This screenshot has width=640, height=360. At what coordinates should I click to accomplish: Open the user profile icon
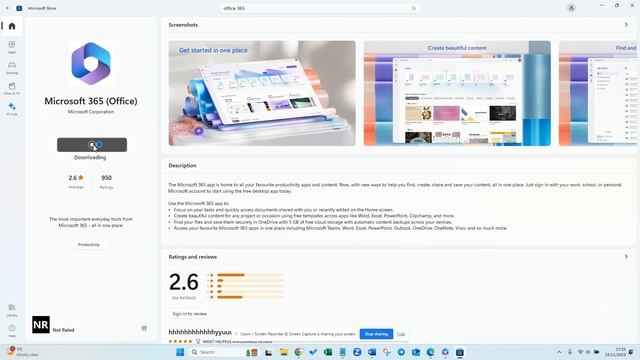[x=571, y=8]
